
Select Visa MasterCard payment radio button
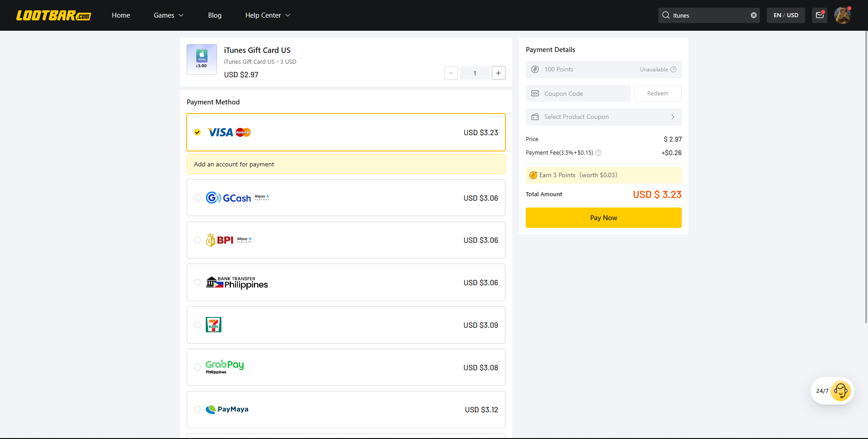click(197, 132)
